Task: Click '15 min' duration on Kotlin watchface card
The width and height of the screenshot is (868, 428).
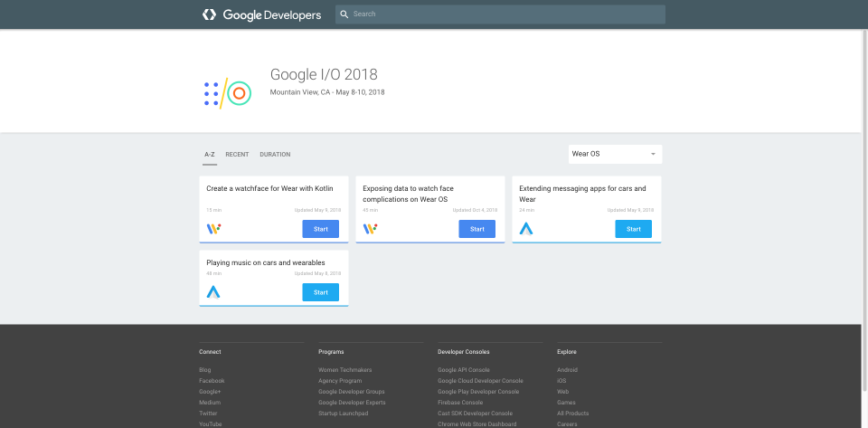Action: [x=213, y=211]
